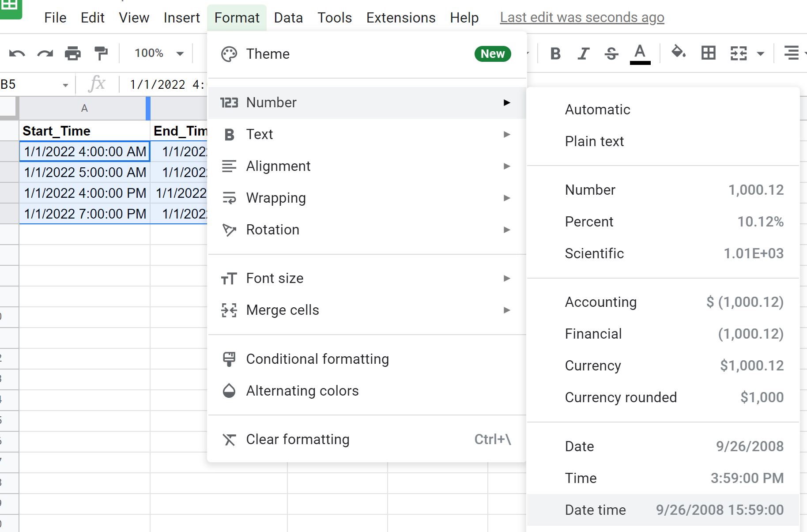The height and width of the screenshot is (532, 807).
Task: Open the Insert menu
Action: [x=181, y=18]
